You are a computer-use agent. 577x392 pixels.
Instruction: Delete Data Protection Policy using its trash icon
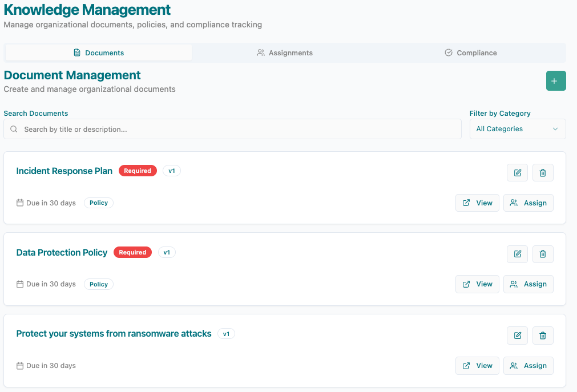click(x=542, y=254)
